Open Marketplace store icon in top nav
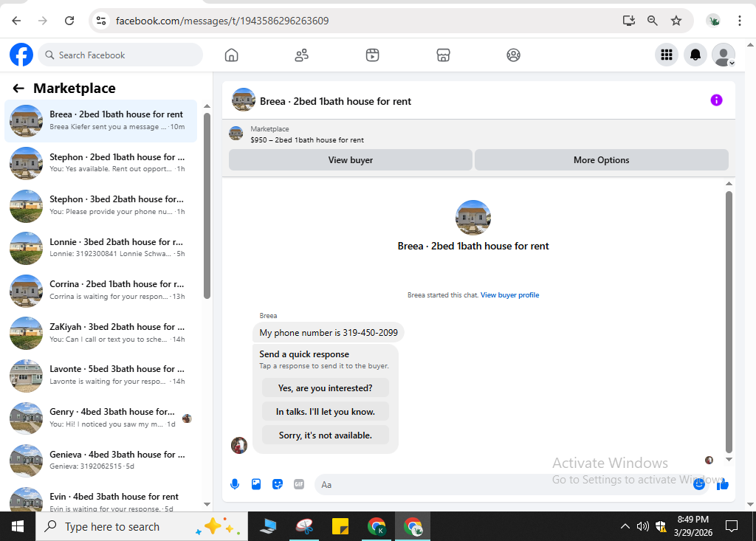Image resolution: width=756 pixels, height=541 pixels. tap(443, 55)
